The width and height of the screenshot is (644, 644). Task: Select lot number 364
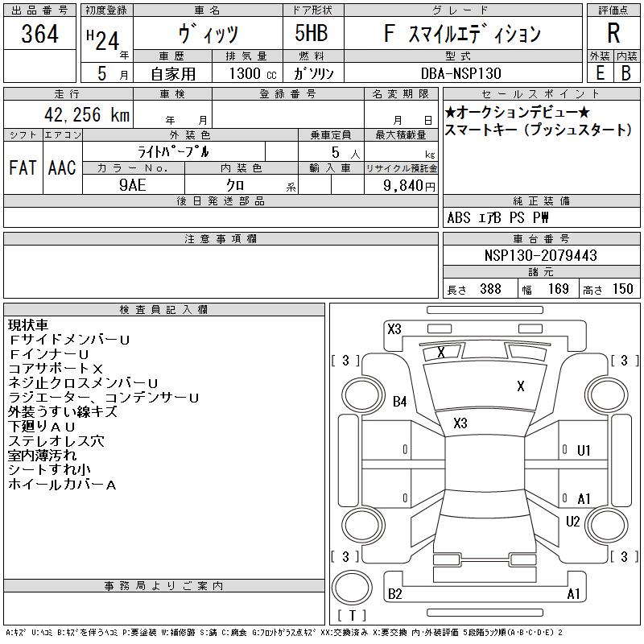point(39,34)
